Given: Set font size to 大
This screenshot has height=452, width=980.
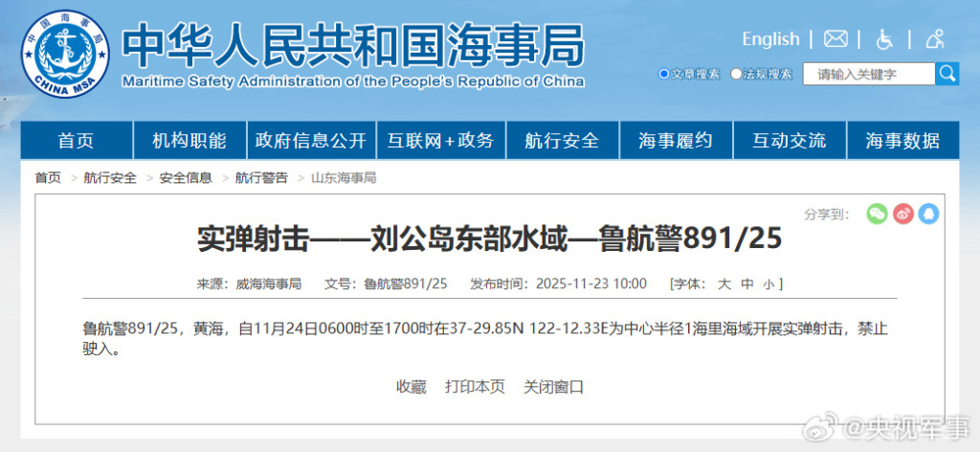Looking at the screenshot, I should [724, 284].
